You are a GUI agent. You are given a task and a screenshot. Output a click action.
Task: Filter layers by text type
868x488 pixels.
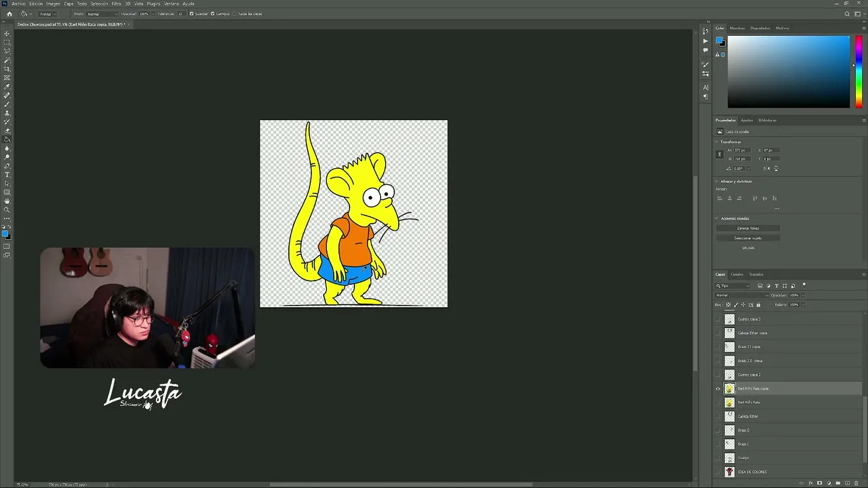pos(776,285)
